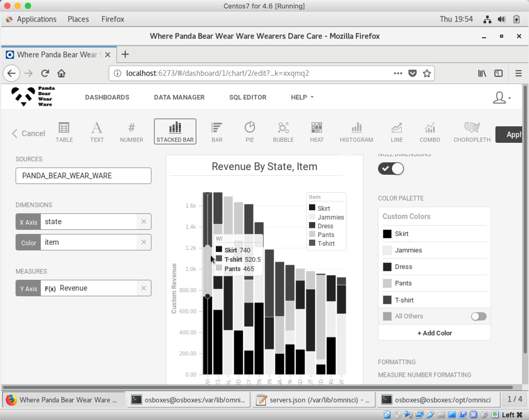Open the Data Manager menu item
Screen dimensions: 529x420
click(x=179, y=97)
